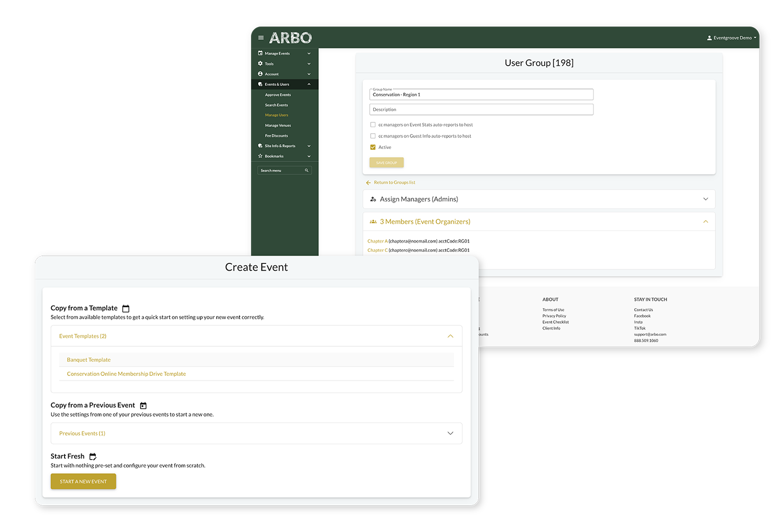Click the Bookmarks star icon
The image size is (781, 532).
[260, 156]
